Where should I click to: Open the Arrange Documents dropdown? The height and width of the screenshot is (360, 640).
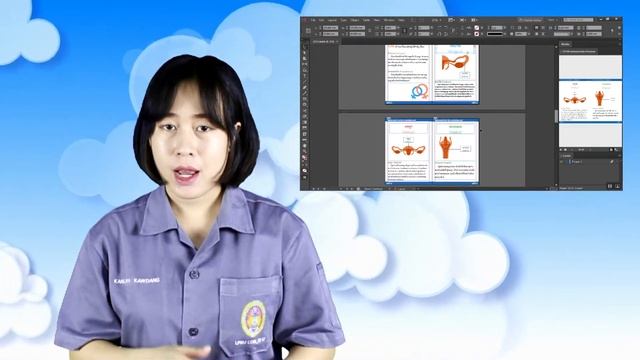click(473, 20)
